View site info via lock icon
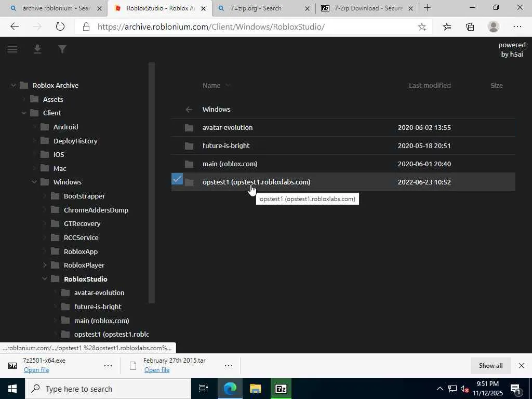The height and width of the screenshot is (399, 532). 86,26
